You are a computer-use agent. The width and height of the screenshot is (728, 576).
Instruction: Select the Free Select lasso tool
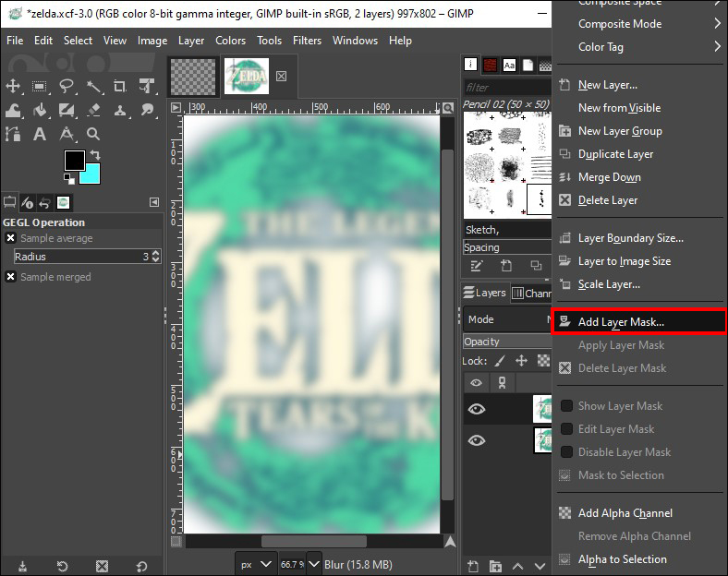coord(67,86)
